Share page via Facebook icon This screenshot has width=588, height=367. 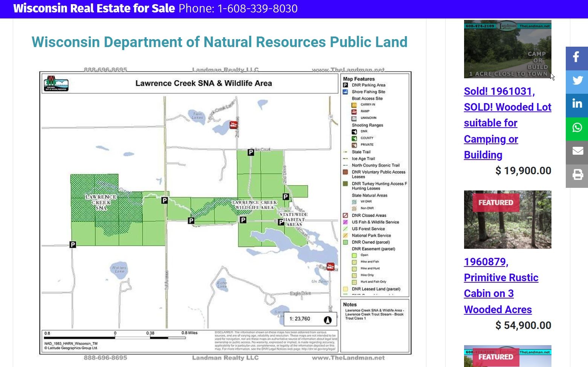click(577, 58)
